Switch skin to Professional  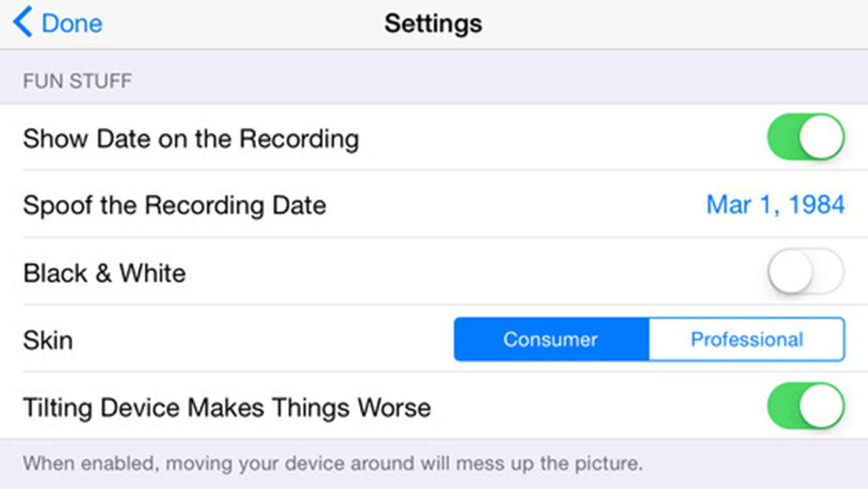click(746, 339)
